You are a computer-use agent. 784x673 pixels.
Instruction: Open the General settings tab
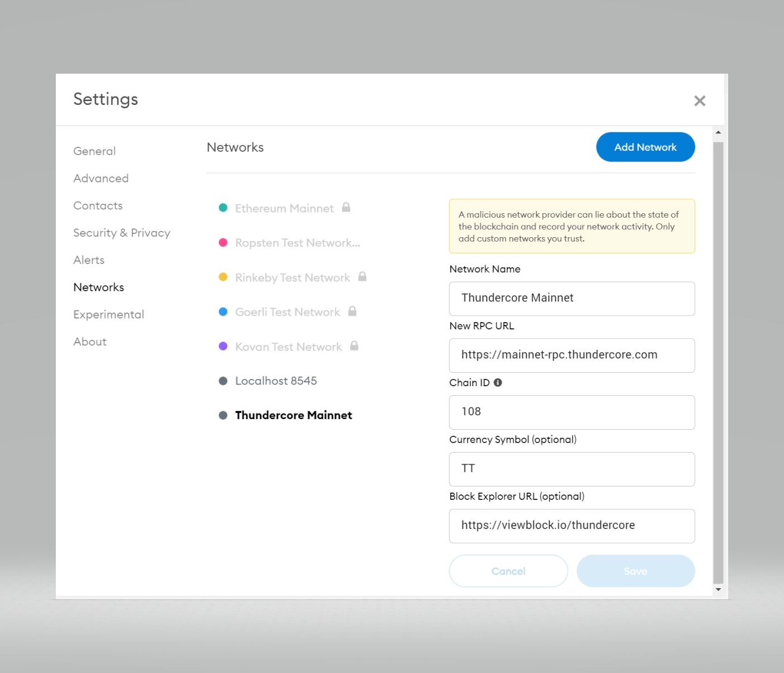tap(94, 151)
